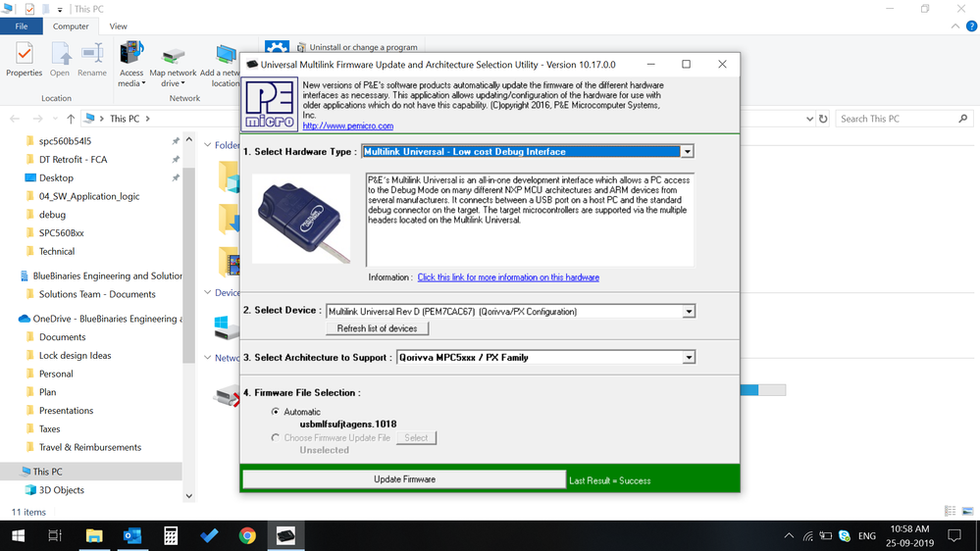
Task: Collapse the File Explorer ribbon
Action: pyautogui.click(x=955, y=26)
